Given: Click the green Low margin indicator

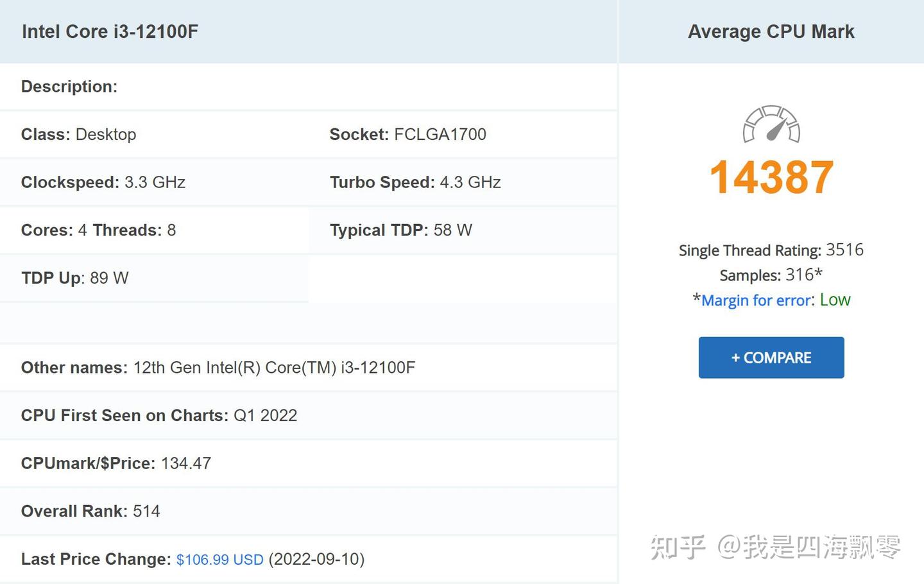Looking at the screenshot, I should click(x=835, y=300).
